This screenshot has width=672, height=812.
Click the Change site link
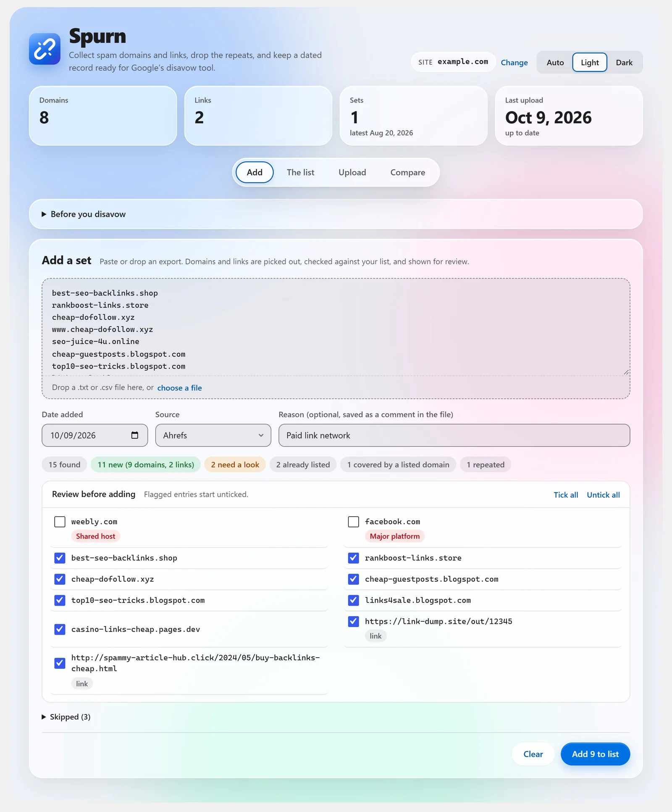[x=514, y=63]
